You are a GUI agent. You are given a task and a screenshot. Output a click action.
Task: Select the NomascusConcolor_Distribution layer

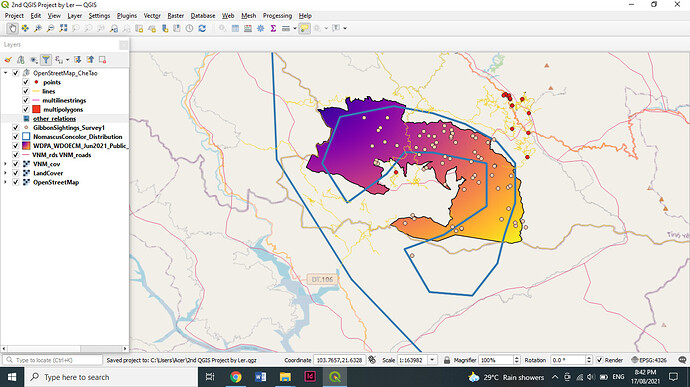click(x=77, y=137)
